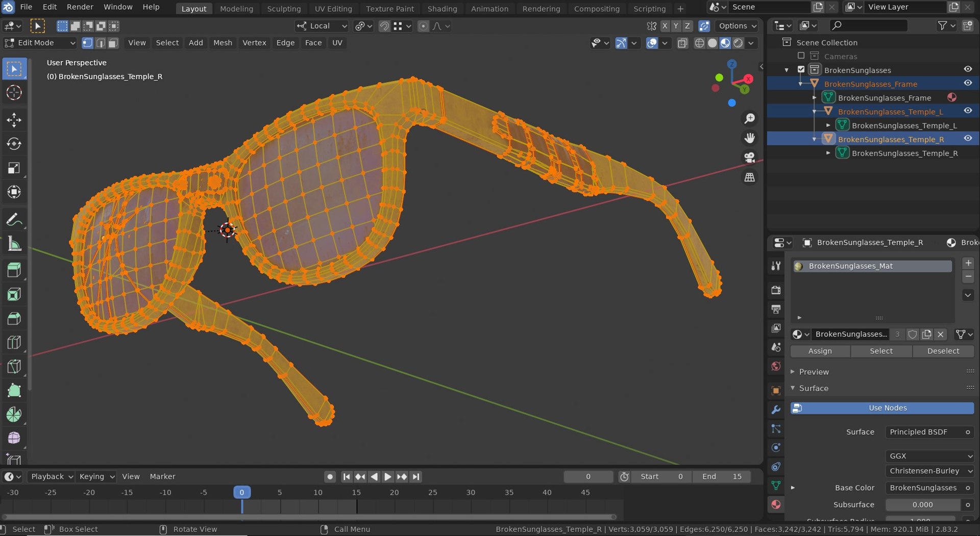Switch to the UV Editing workspace tab
980x536 pixels.
(x=333, y=9)
